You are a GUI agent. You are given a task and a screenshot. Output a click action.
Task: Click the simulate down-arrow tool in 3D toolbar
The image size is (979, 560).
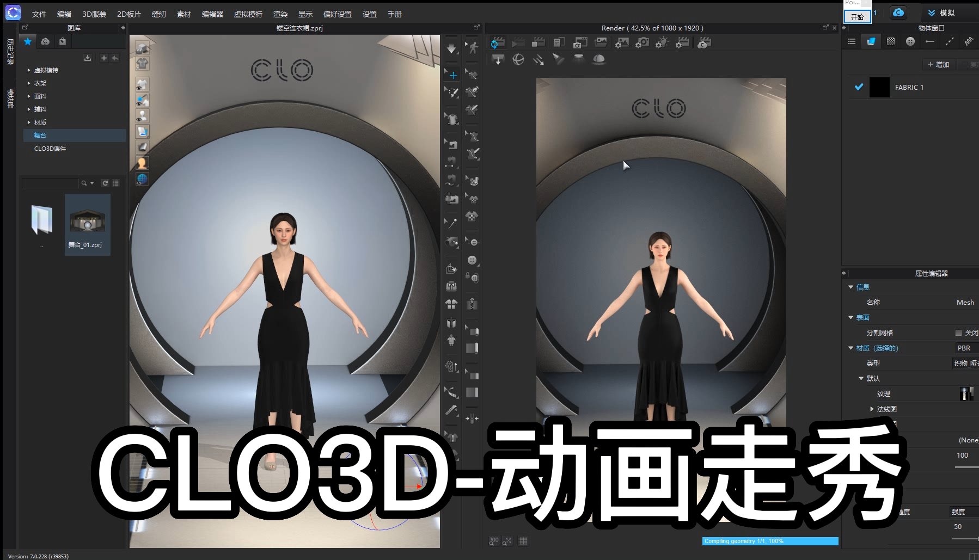pyautogui.click(x=452, y=49)
